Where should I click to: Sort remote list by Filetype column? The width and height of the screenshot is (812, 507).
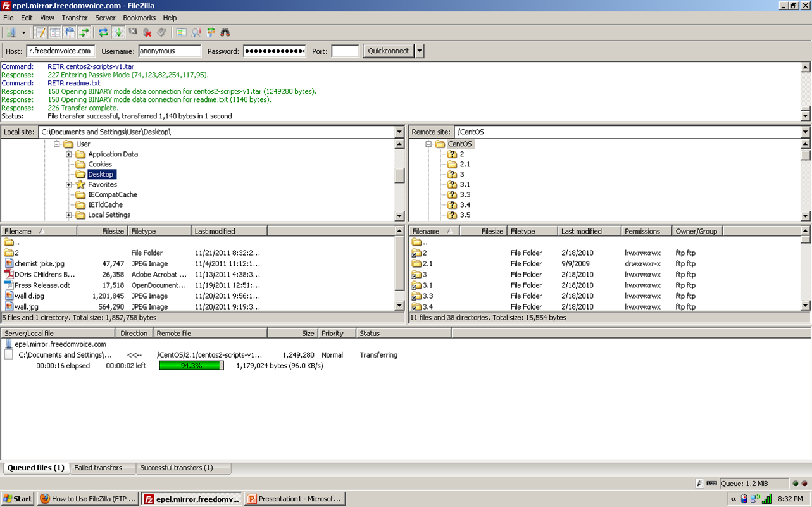(x=532, y=231)
